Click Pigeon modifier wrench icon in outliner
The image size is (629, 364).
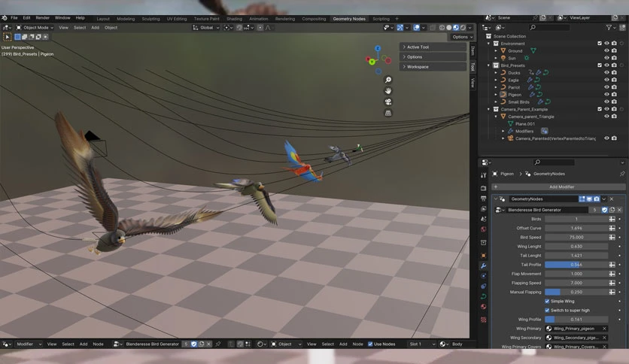tap(532, 95)
